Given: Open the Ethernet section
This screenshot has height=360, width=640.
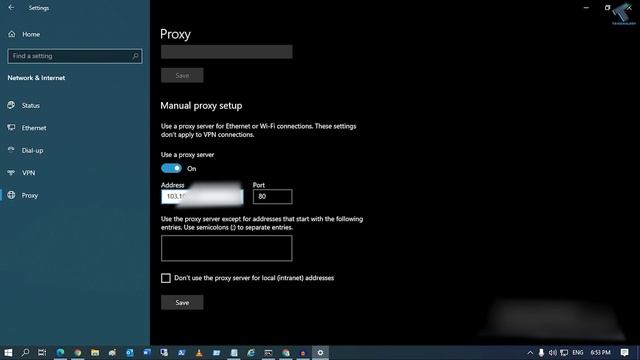Looking at the screenshot, I should pyautogui.click(x=27, y=128).
